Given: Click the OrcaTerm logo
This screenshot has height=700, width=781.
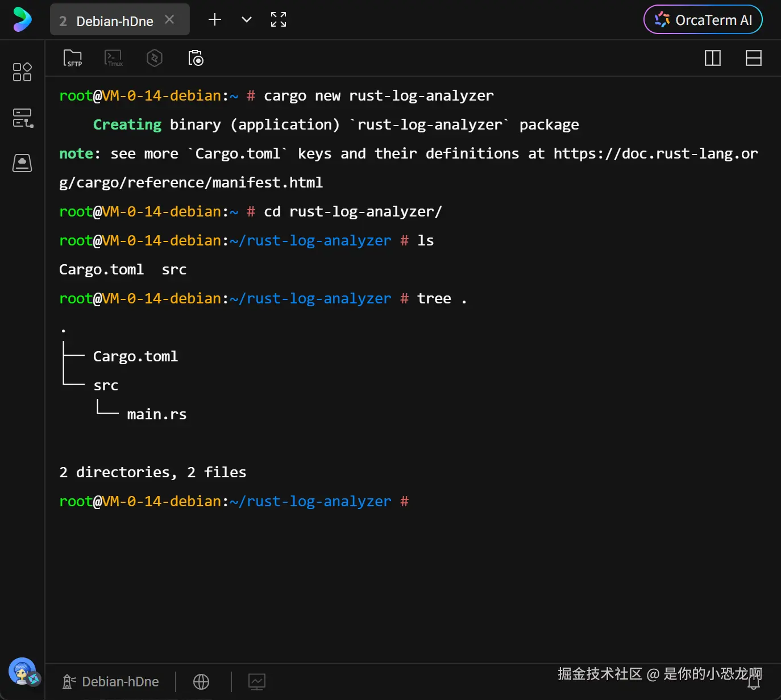Looking at the screenshot, I should [x=22, y=20].
